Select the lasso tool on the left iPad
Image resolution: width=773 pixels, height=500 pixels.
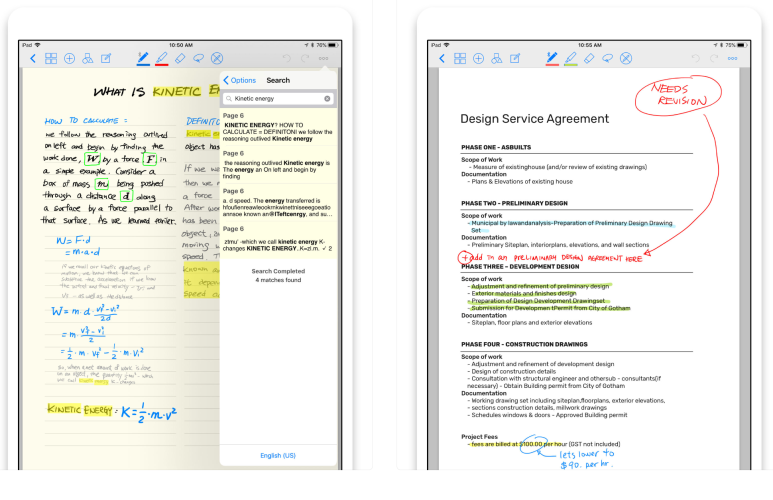point(198,59)
